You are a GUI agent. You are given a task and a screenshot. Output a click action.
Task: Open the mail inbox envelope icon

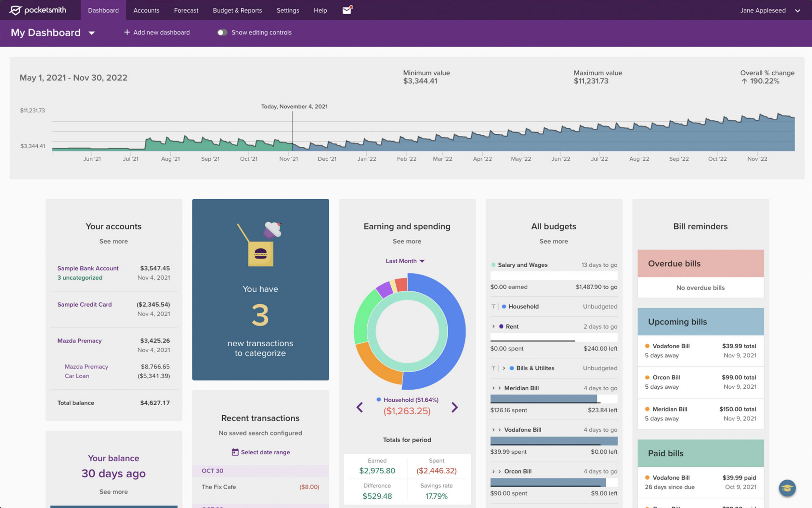pyautogui.click(x=347, y=10)
